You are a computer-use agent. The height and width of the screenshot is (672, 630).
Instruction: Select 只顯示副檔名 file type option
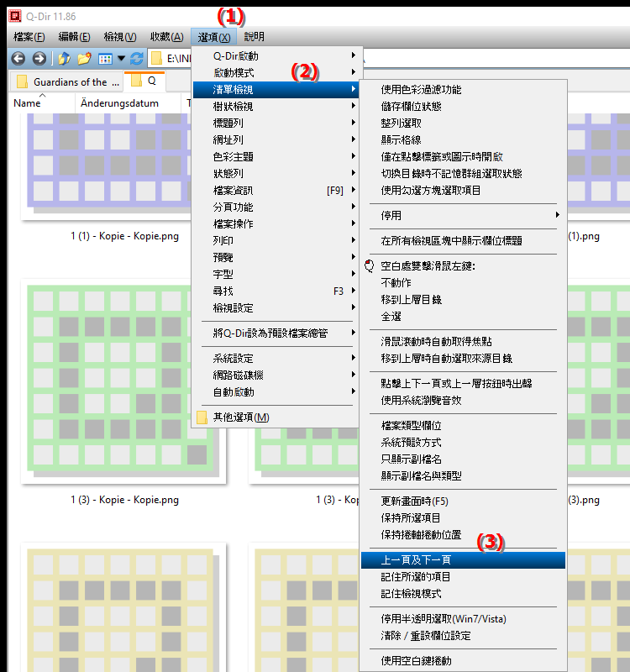tap(464, 459)
